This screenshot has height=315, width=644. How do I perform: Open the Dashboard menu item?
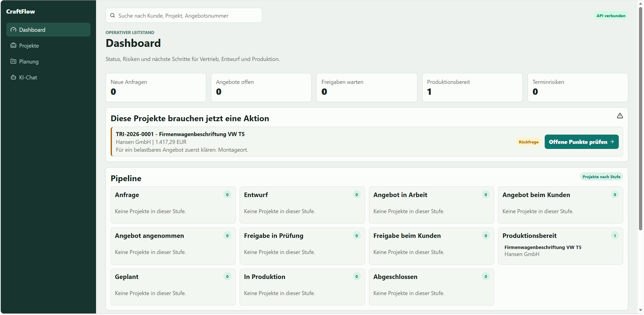pyautogui.click(x=48, y=30)
